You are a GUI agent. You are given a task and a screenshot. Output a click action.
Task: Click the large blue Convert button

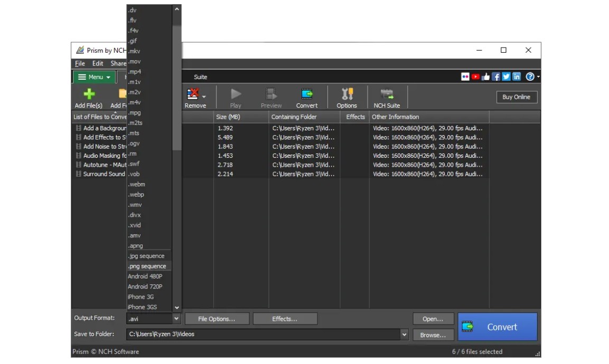(x=498, y=327)
